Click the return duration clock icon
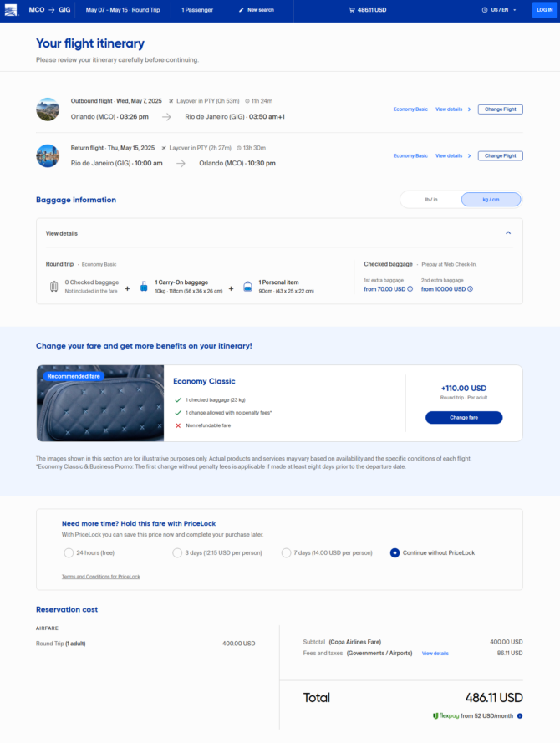Image resolution: width=560 pixels, height=743 pixels. 239,148
